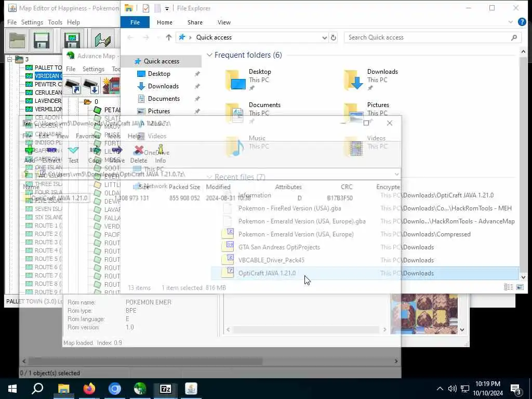
Task: Open the Downloads frequent folder icon
Action: [x=353, y=79]
